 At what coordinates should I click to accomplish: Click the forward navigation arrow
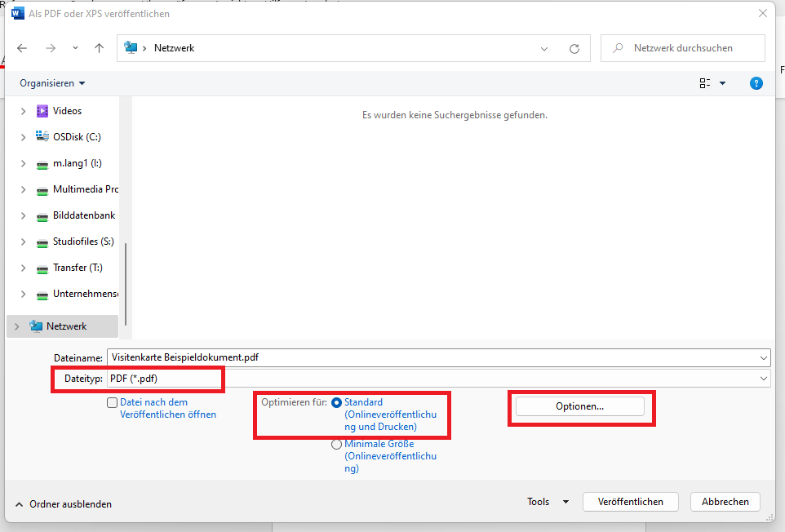point(51,48)
